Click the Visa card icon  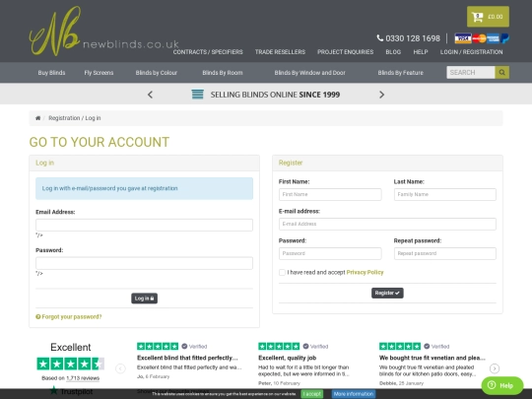pos(463,38)
